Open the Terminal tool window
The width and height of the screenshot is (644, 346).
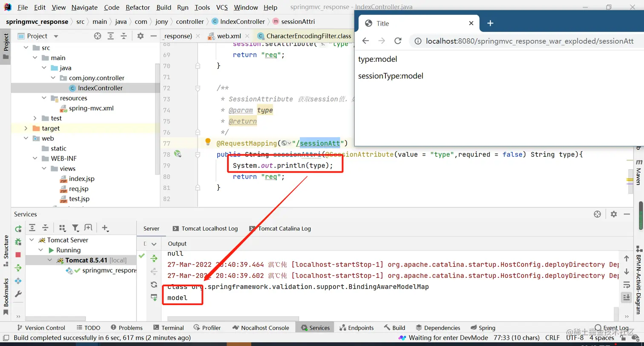pos(168,328)
